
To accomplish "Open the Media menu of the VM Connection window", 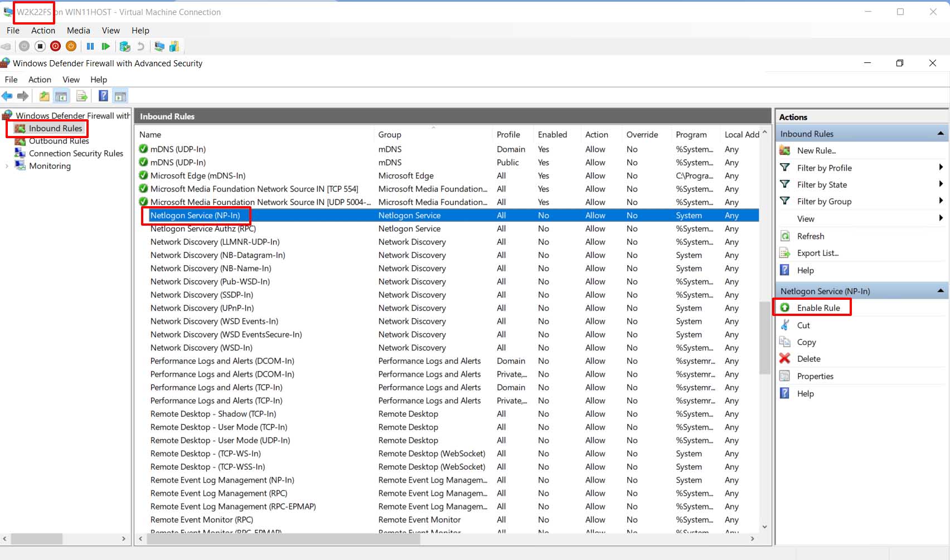I will point(79,31).
